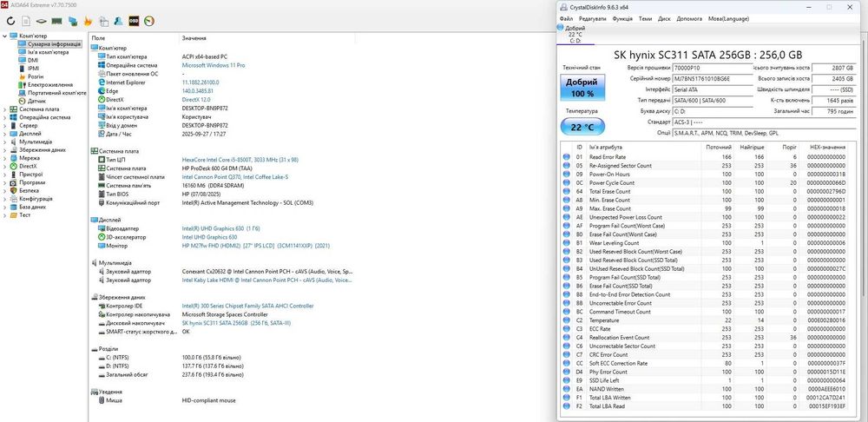Open the HexaCore Intel Core i5-8500T link
The height and width of the screenshot is (422, 868).
(x=240, y=160)
